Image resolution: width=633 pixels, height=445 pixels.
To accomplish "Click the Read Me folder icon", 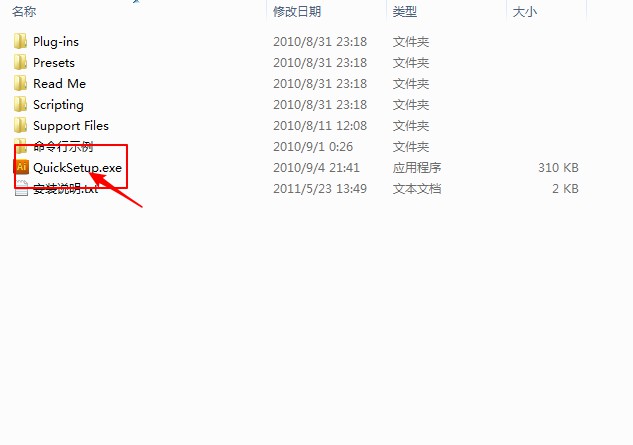I will point(20,84).
